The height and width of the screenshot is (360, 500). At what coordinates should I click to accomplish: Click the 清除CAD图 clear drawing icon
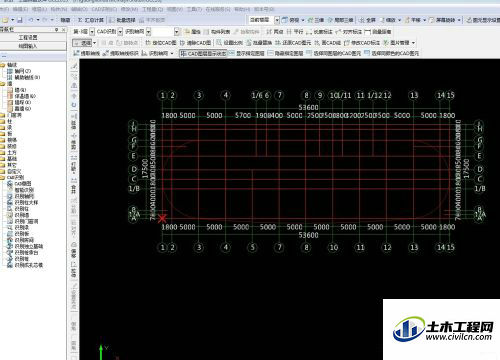[x=195, y=43]
